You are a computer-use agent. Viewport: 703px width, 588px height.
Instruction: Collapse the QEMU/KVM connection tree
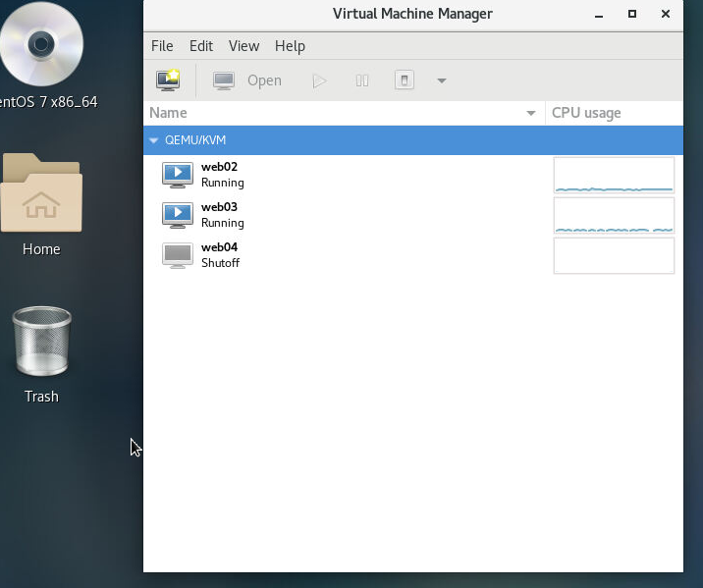(x=154, y=140)
